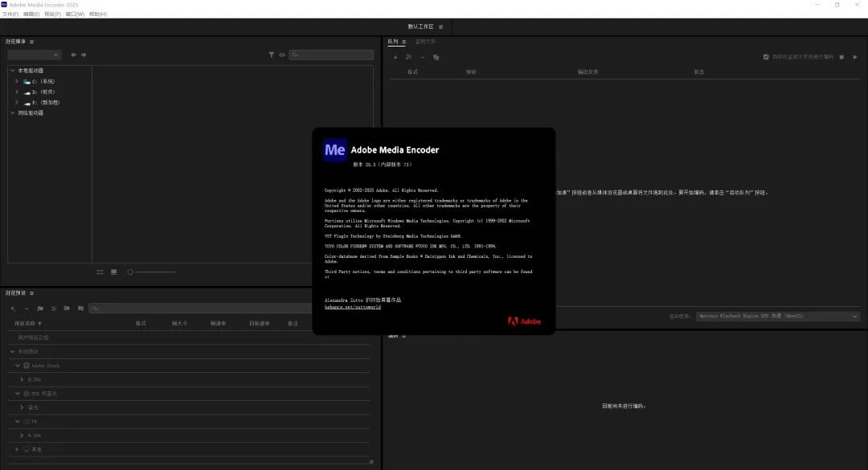Click the Preset Browser search field
This screenshot has height=470, width=868.
(201, 309)
